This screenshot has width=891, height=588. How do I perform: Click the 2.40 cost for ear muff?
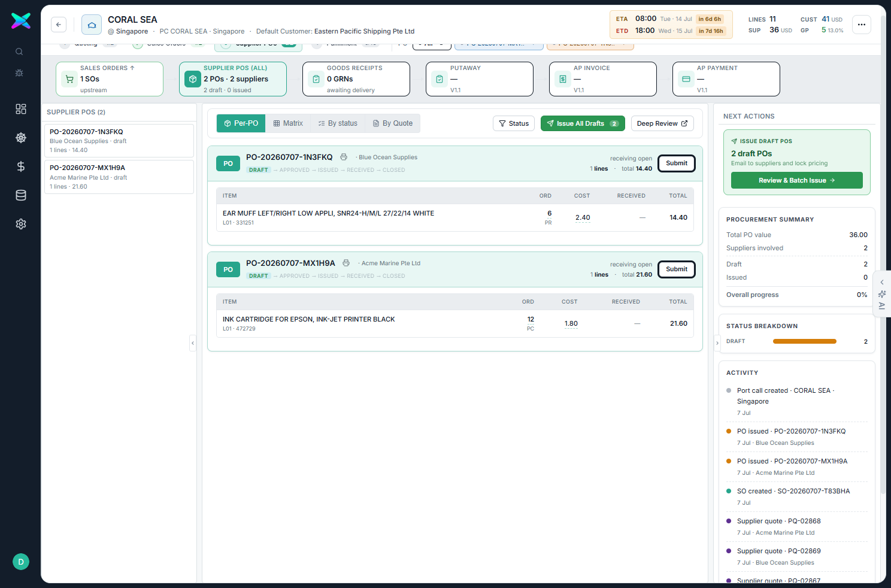click(583, 218)
